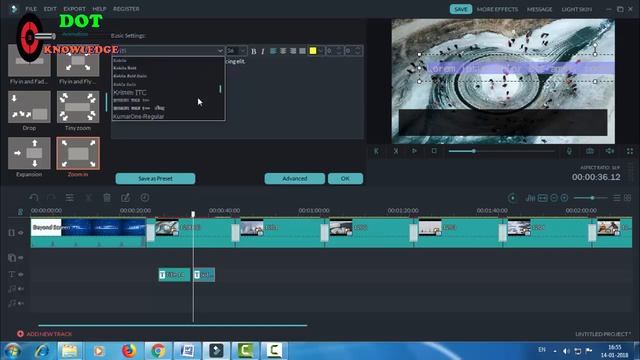640x360 pixels.
Task: Undo last action in timeline toolbar
Action: 33,198
